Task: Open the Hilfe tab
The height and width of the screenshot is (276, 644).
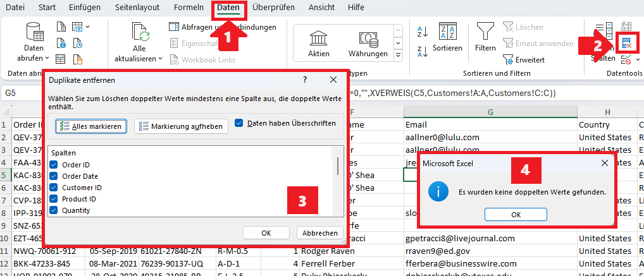Action: [x=356, y=8]
